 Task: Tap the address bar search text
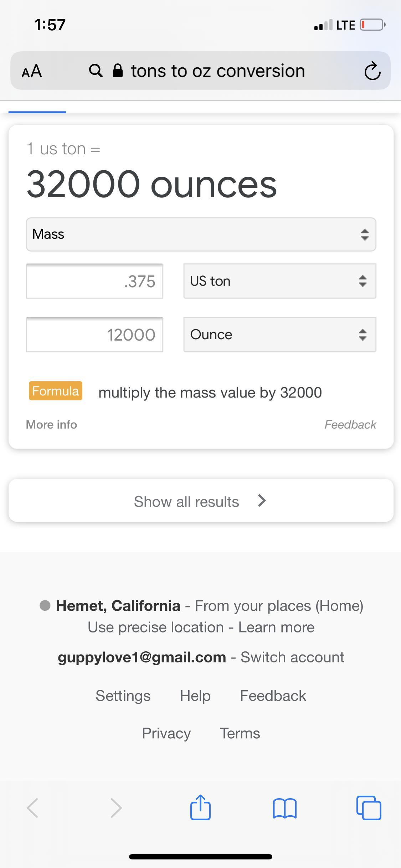(218, 71)
